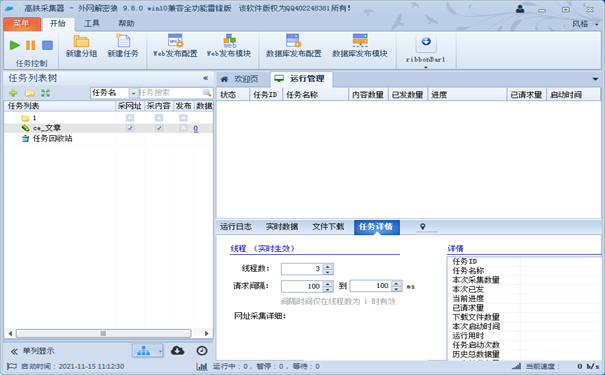Uncheck 采内容 for ce_文章

point(159,128)
